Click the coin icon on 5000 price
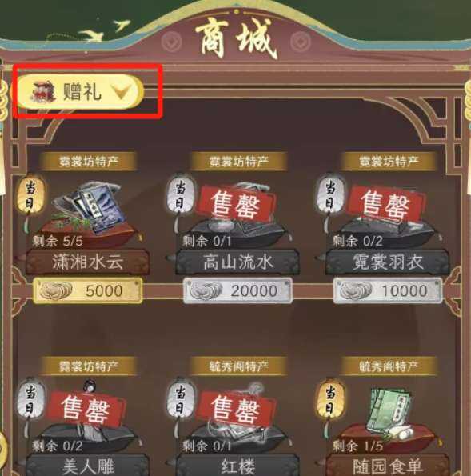This screenshot has width=471, height=476. click(56, 290)
